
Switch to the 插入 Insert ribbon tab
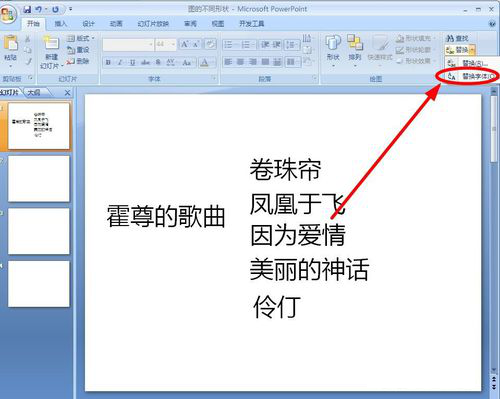[x=61, y=24]
